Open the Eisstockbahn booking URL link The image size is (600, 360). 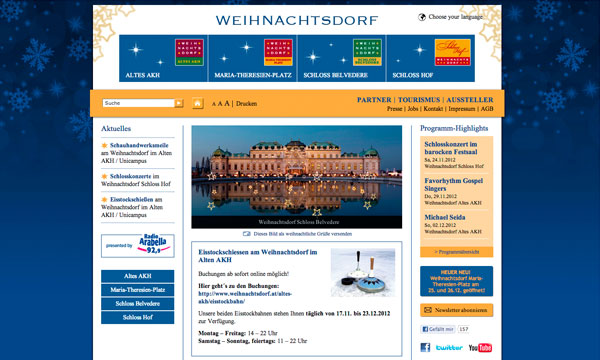tap(245, 297)
